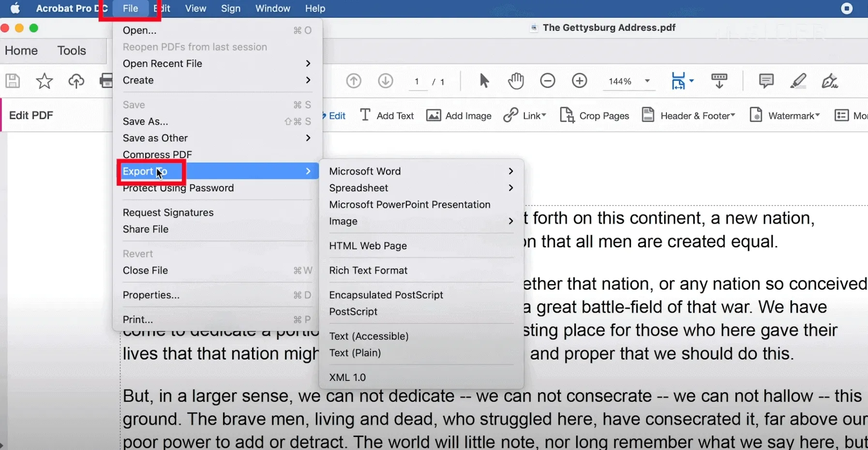The height and width of the screenshot is (450, 868).
Task: Choose Open... from File menu
Action: 217,30
